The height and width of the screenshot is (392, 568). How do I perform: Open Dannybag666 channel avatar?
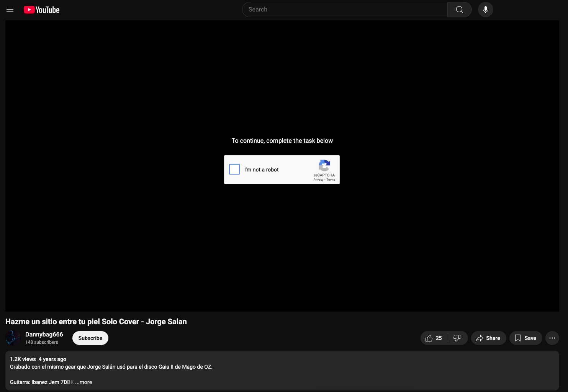tap(13, 338)
